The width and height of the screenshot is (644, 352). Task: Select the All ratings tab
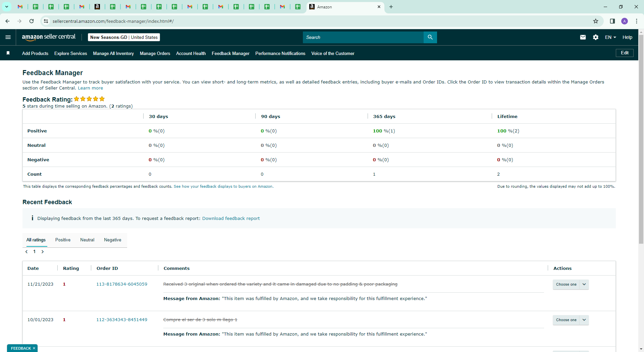pyautogui.click(x=36, y=240)
